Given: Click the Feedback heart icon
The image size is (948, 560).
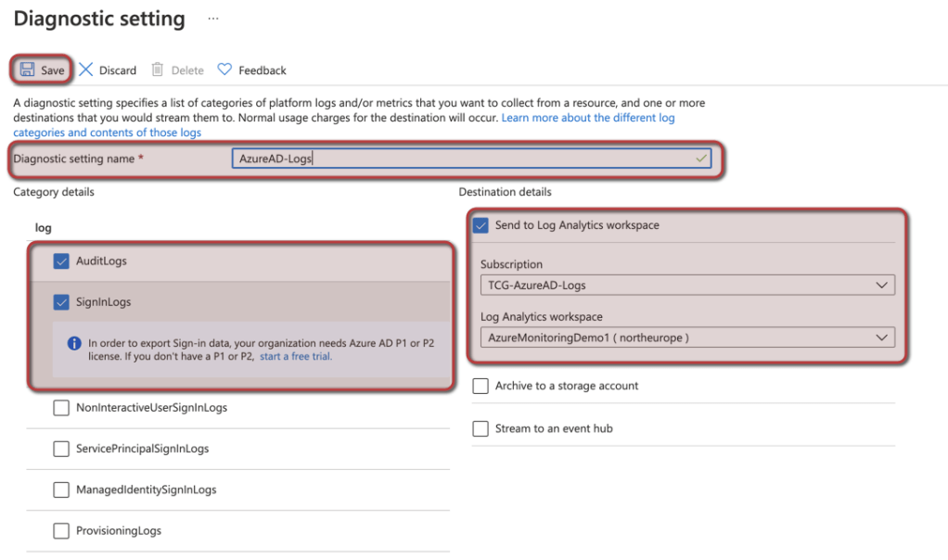Looking at the screenshot, I should coord(224,70).
